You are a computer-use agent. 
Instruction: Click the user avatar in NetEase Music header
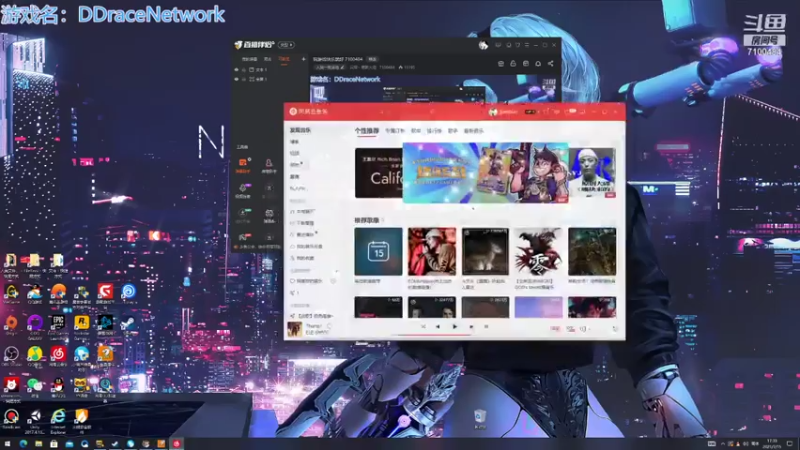493,112
